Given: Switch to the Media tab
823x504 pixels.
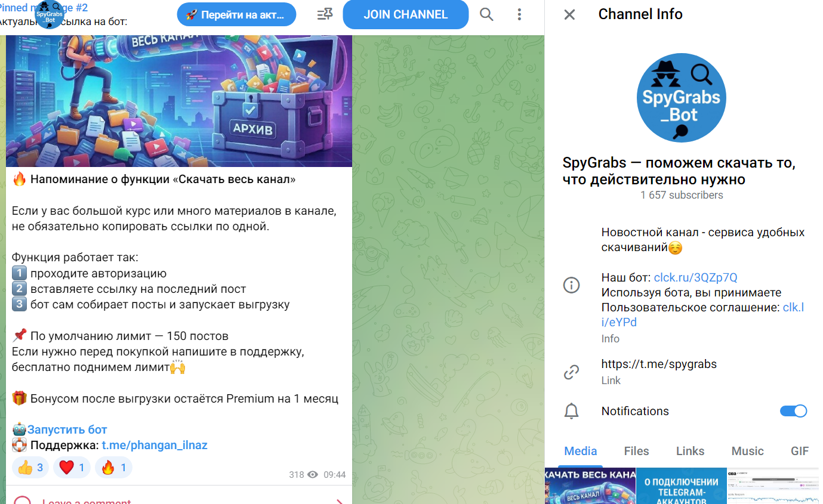Looking at the screenshot, I should 581,451.
